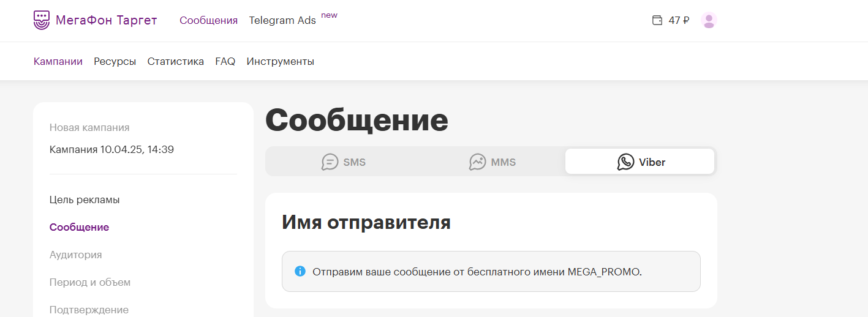Open the Ресурсы menu
Viewport: 868px width, 317px height.
(115, 61)
